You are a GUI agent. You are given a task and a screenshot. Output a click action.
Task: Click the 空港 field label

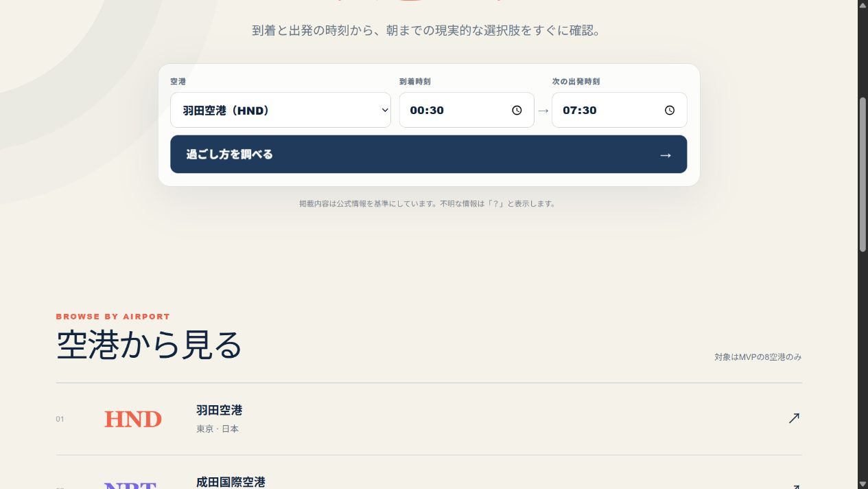pos(178,82)
